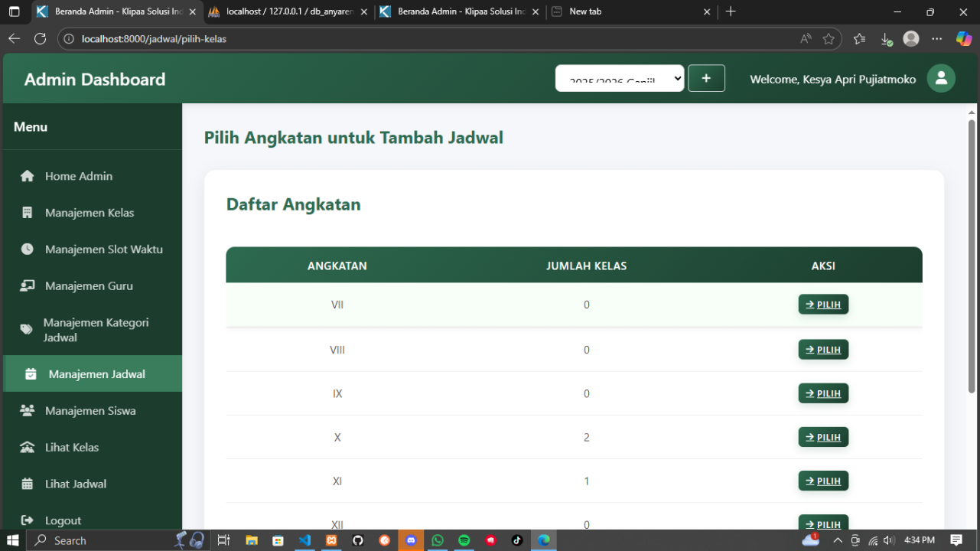This screenshot has height=551, width=980.
Task: Click the Manajemen Slot Waktu clock icon
Action: [x=28, y=249]
